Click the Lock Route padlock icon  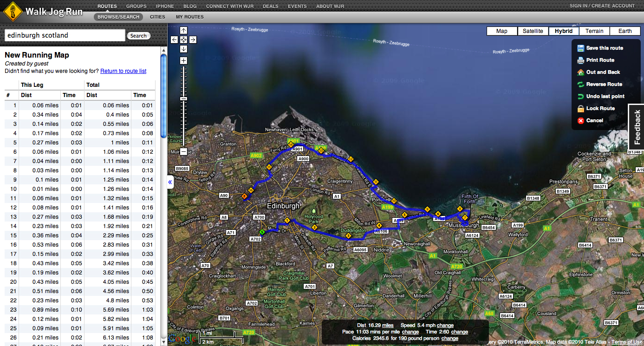point(580,109)
